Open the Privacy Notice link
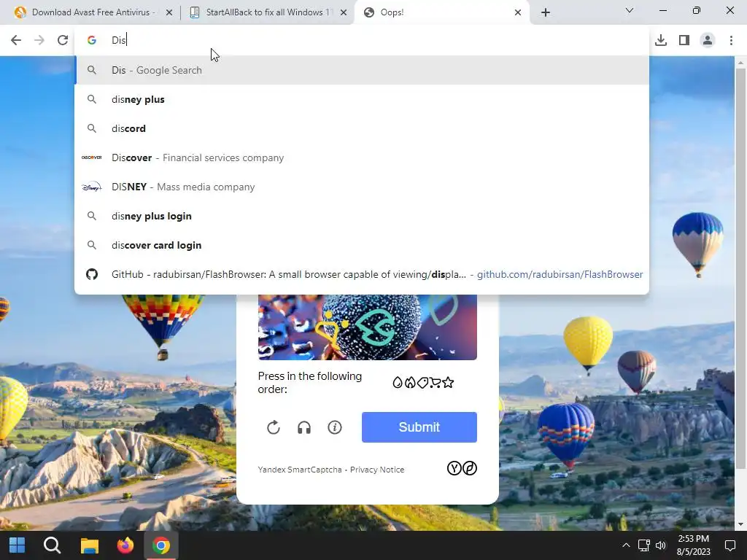Image resolution: width=747 pixels, height=560 pixels. tap(377, 470)
